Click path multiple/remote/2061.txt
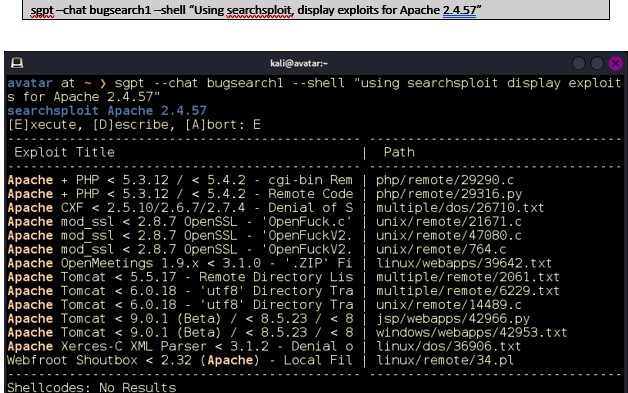This screenshot has height=393, width=628. 467,277
